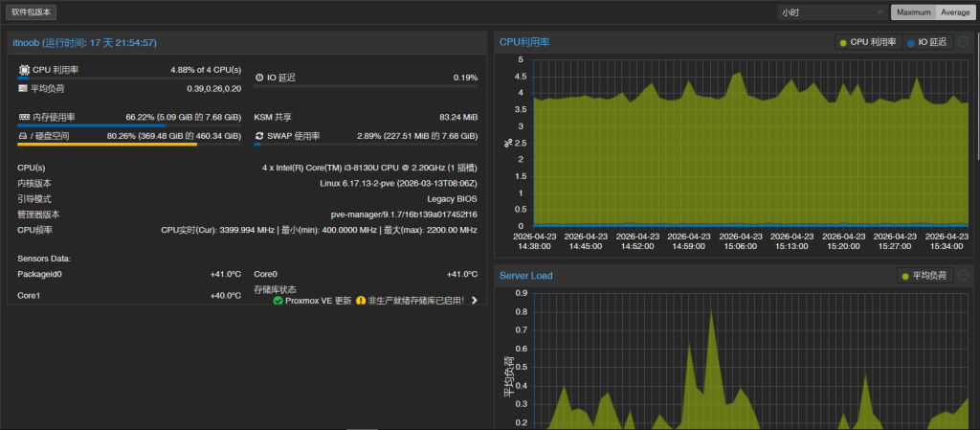Image resolution: width=980 pixels, height=430 pixels.
Task: Click the round zoom-reset button on the Server Load chart
Action: click(x=963, y=275)
